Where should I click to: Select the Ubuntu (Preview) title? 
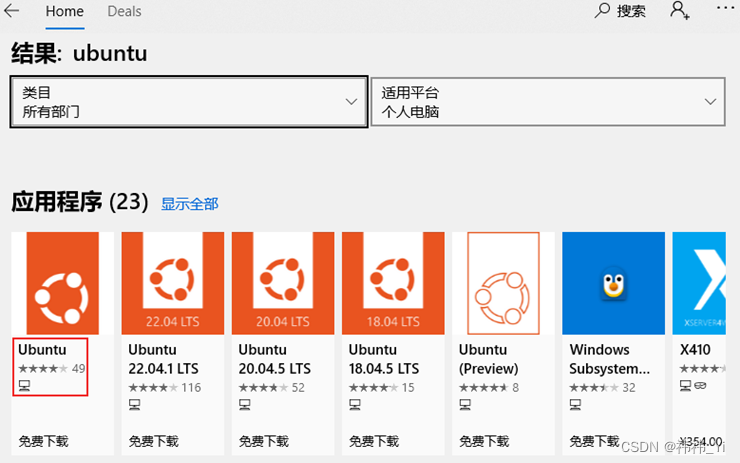[488, 359]
